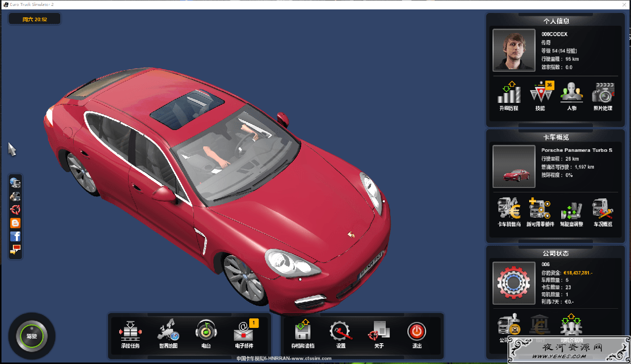Open the bank icon with euro sign
631x364 pixels.
tap(540, 324)
